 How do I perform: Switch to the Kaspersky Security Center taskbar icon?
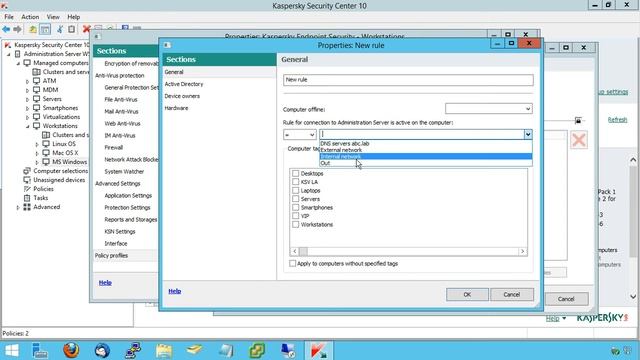point(319,351)
